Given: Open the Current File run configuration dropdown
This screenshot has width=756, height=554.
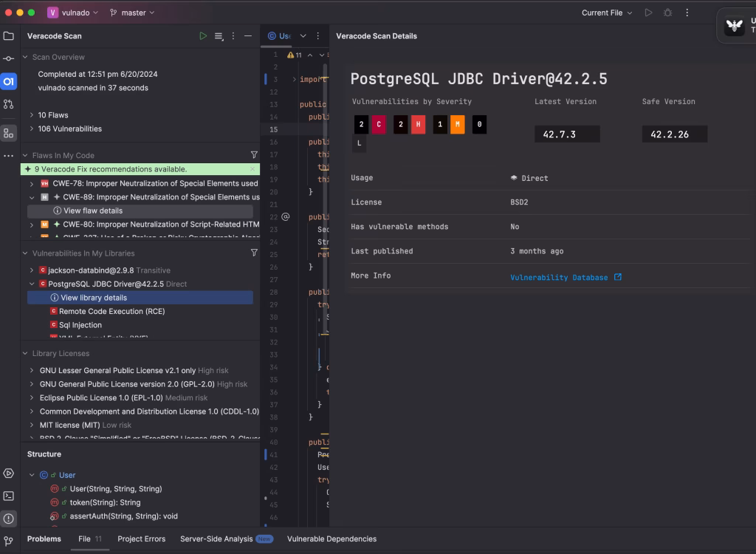Looking at the screenshot, I should (607, 13).
